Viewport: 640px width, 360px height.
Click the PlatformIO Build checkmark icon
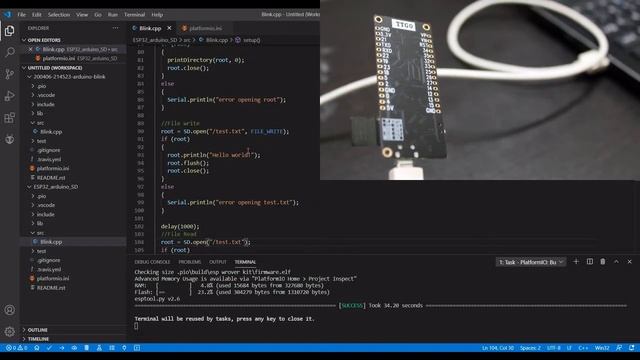(x=49, y=348)
